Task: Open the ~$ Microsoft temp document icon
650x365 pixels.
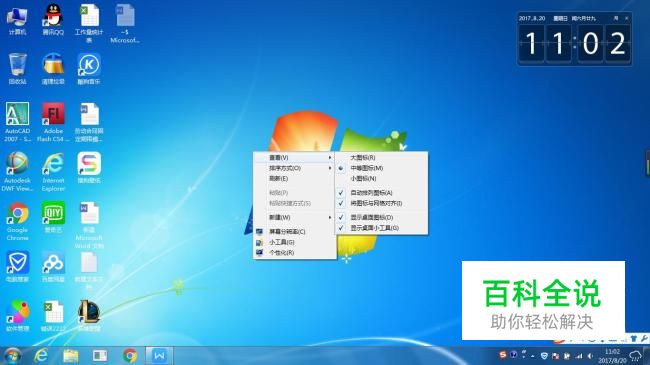Action: click(125, 23)
